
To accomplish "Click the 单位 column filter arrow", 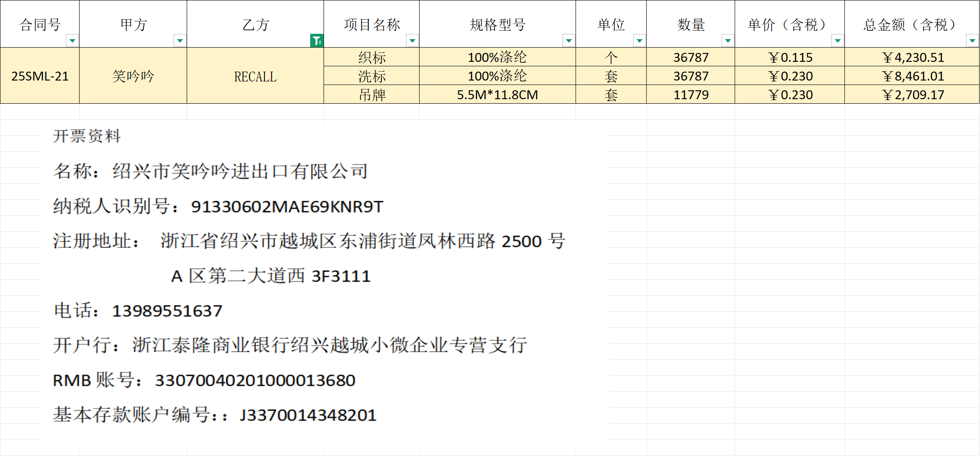I will [x=639, y=41].
